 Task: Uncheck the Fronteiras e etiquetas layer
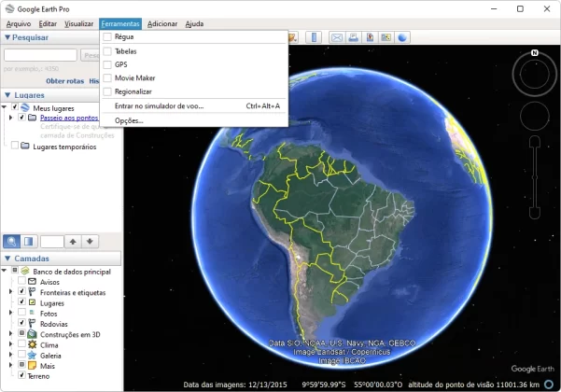[x=21, y=291]
